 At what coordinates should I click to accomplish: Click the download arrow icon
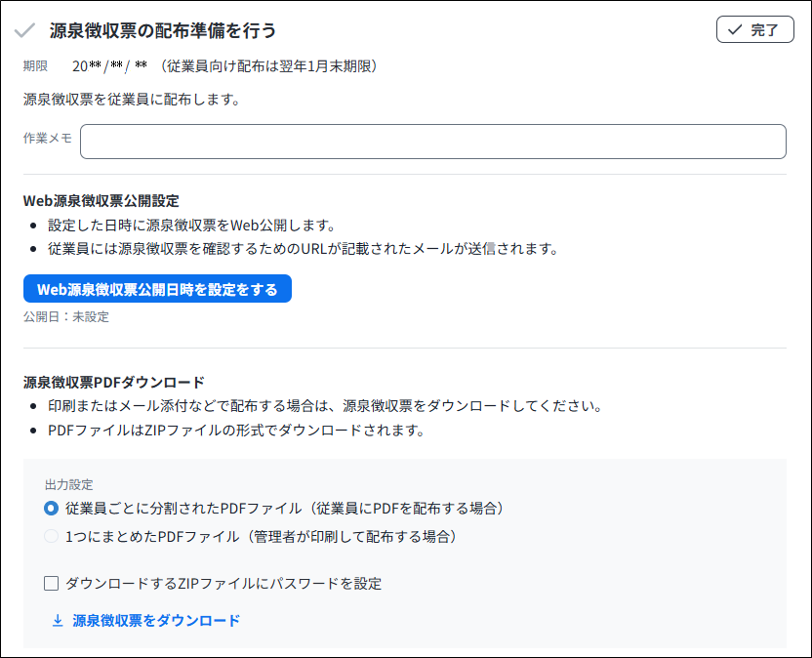click(58, 620)
